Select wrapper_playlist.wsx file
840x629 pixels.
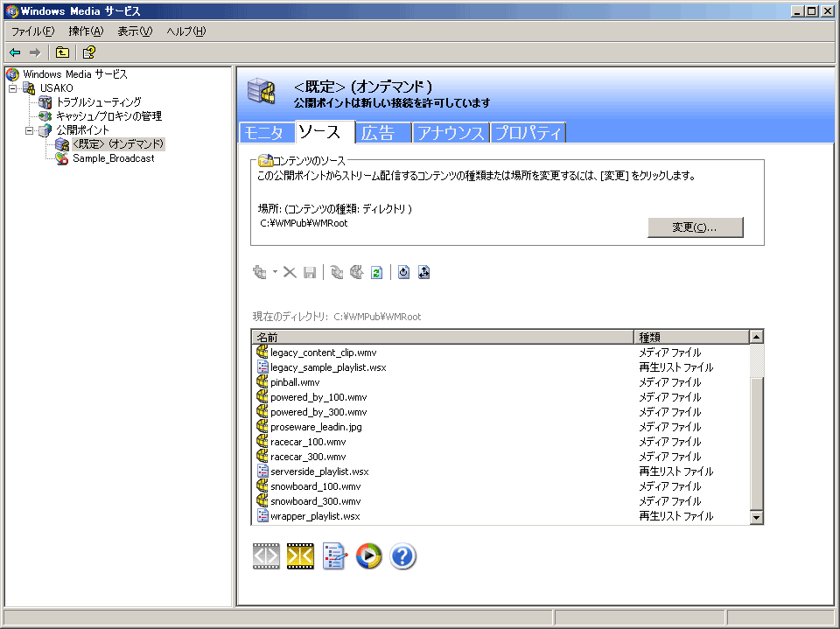(x=315, y=516)
